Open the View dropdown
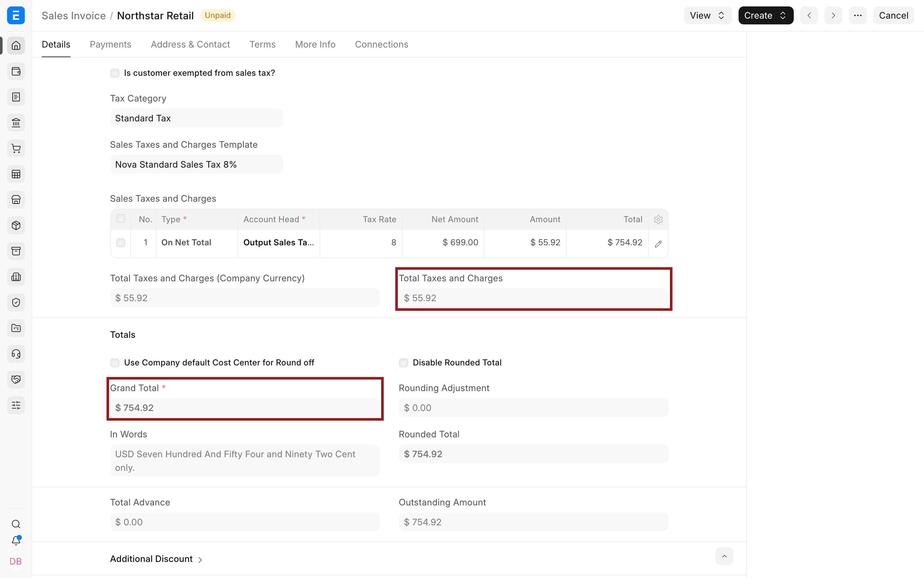This screenshot has width=924, height=578. click(x=707, y=15)
